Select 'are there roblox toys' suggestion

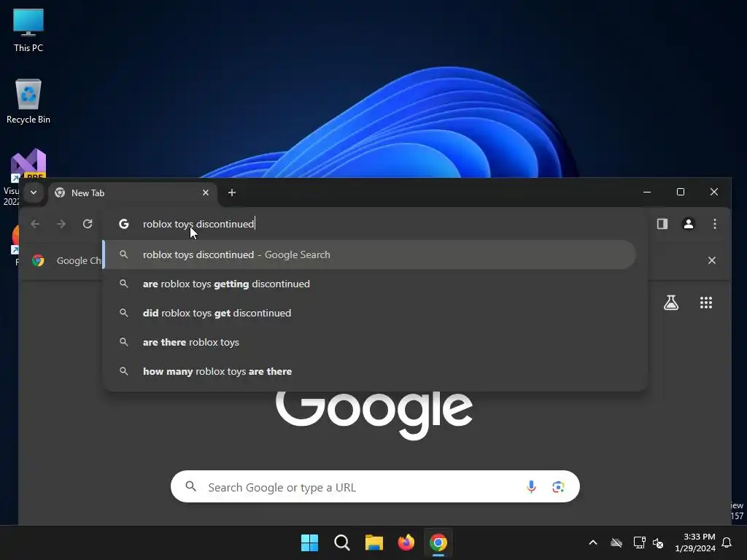click(370, 342)
